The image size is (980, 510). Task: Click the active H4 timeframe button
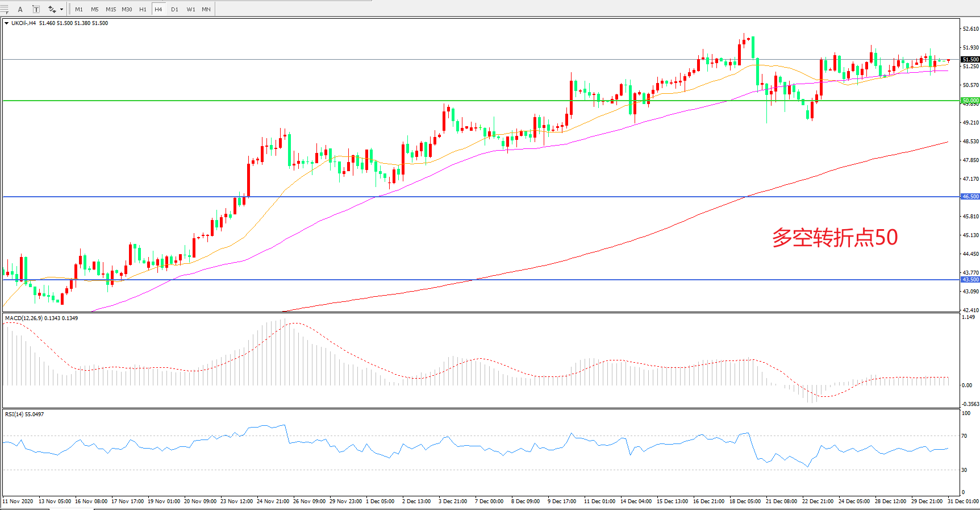tap(159, 9)
